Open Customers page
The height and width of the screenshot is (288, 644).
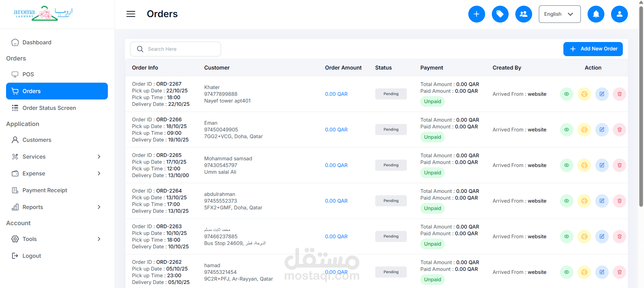tap(57, 140)
